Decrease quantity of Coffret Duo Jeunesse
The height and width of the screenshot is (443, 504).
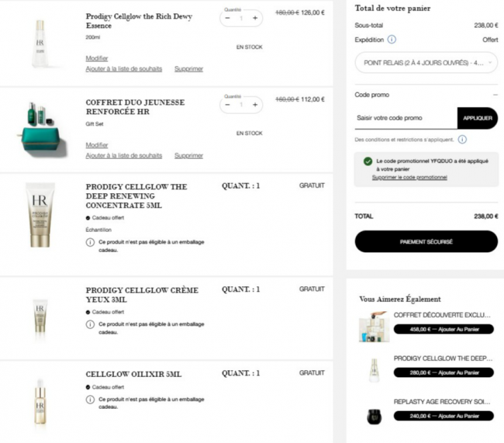pos(227,105)
